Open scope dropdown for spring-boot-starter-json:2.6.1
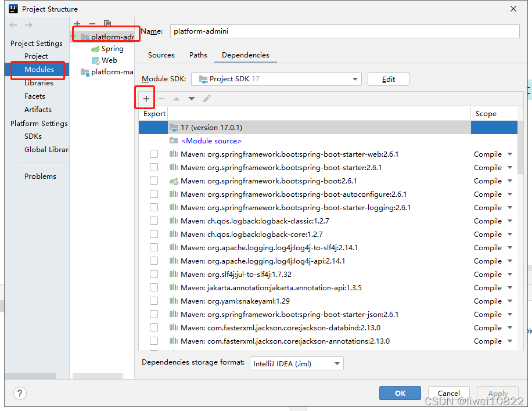This screenshot has width=532, height=411. coord(510,315)
